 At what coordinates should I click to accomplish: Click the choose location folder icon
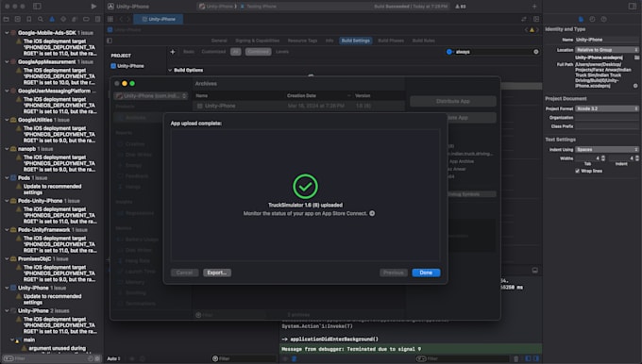(x=636, y=58)
